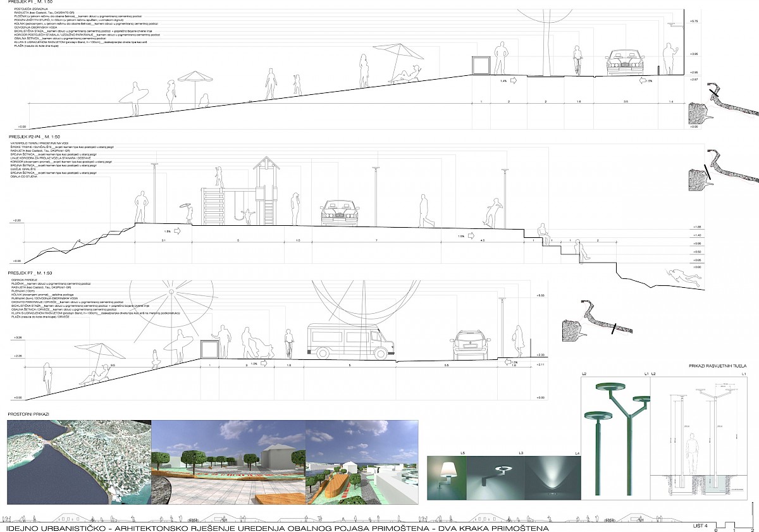Select the playground climbing tower in section P2-P4
Screen dimensions: 759x532
pos(266,192)
